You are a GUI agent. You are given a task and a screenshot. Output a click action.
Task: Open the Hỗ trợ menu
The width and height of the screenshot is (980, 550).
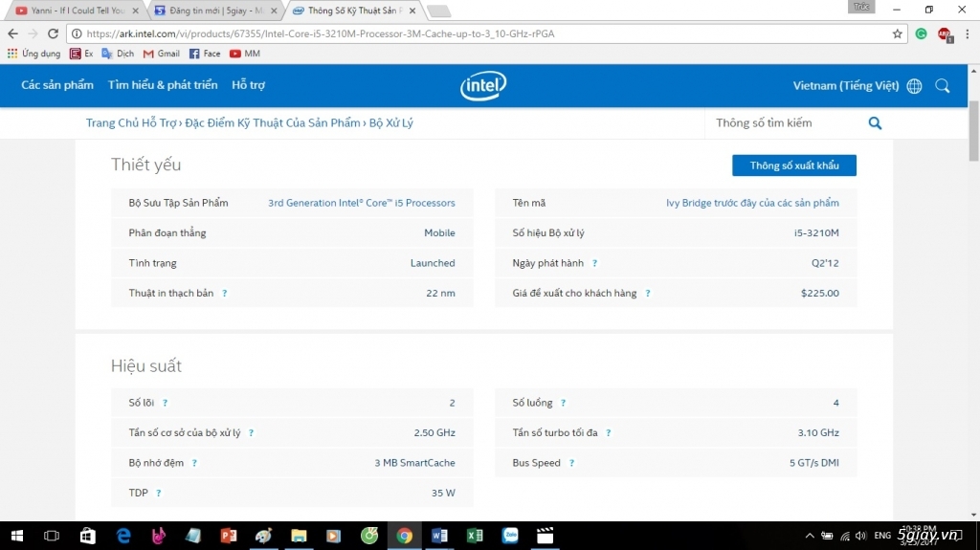(248, 85)
